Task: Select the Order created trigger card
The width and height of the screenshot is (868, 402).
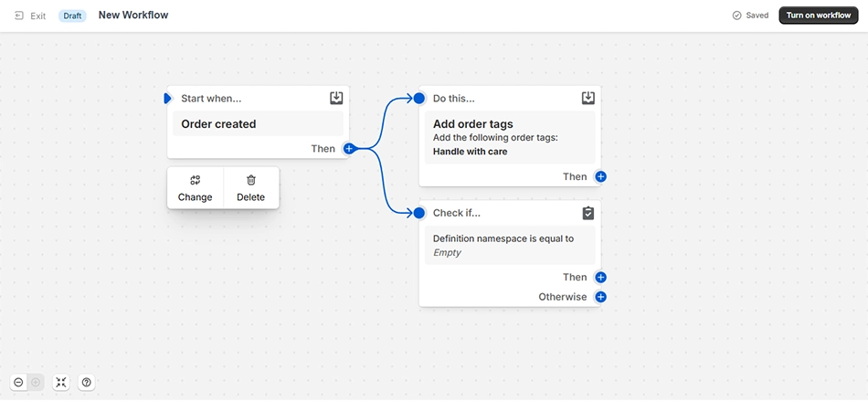Action: tap(258, 123)
